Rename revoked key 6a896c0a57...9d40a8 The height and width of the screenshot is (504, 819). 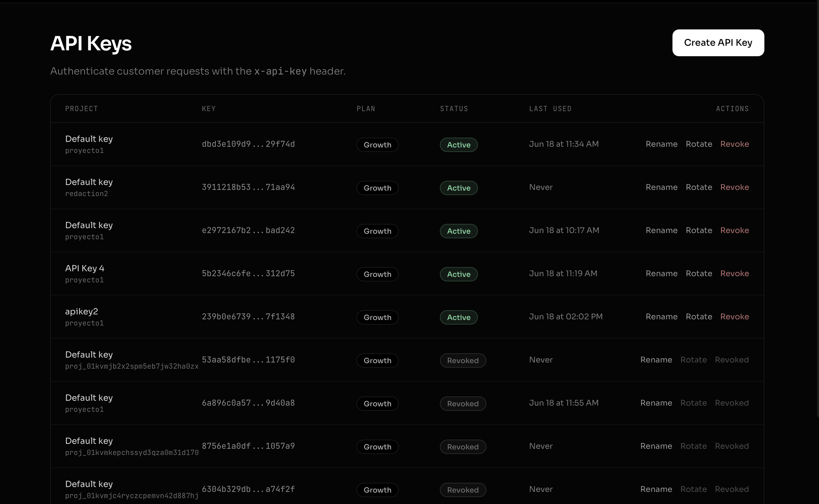tap(656, 403)
